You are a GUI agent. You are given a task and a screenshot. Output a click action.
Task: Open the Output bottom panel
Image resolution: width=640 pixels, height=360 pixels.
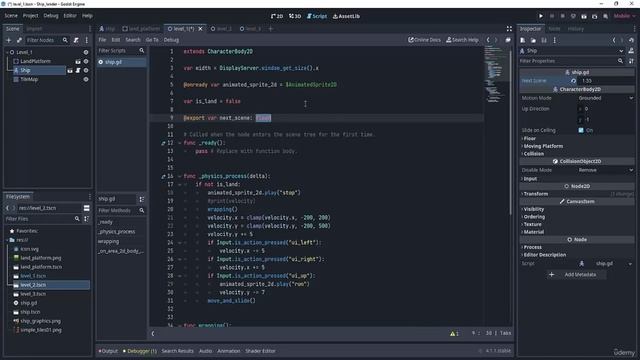[x=108, y=351]
